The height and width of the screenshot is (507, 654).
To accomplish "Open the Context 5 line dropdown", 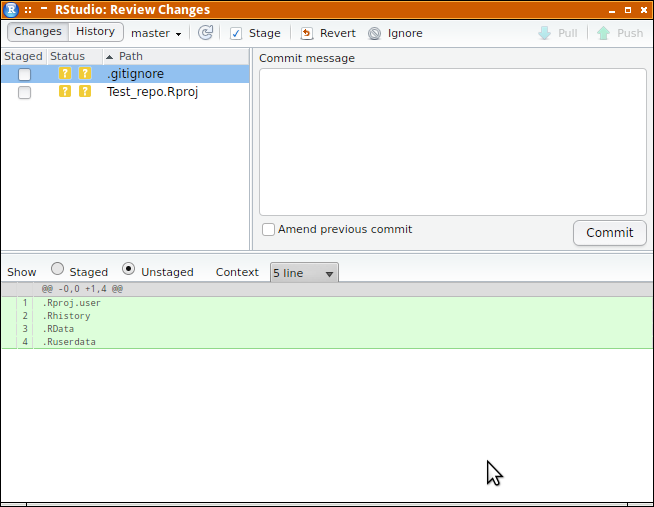I will point(304,273).
